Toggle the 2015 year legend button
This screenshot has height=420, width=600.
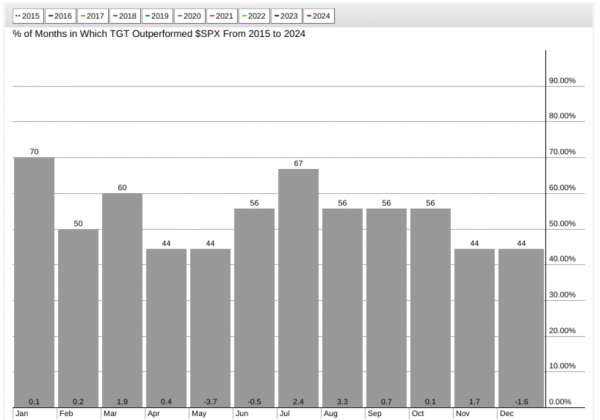click(x=28, y=16)
